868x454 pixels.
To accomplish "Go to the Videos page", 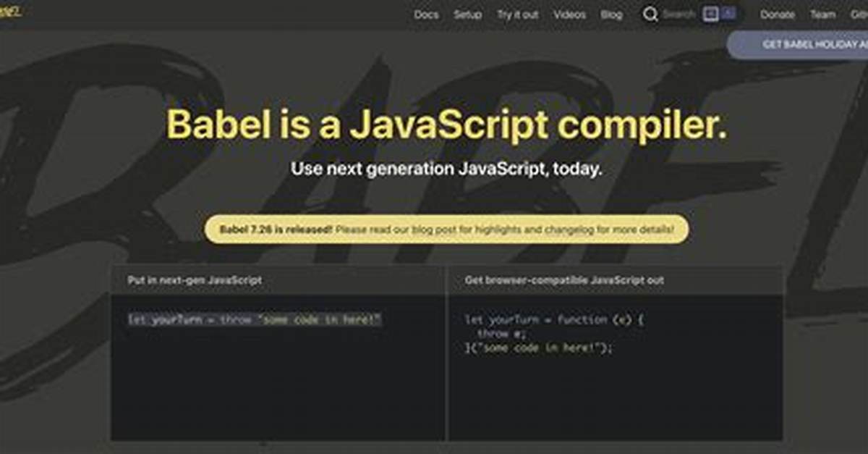I will coord(569,14).
